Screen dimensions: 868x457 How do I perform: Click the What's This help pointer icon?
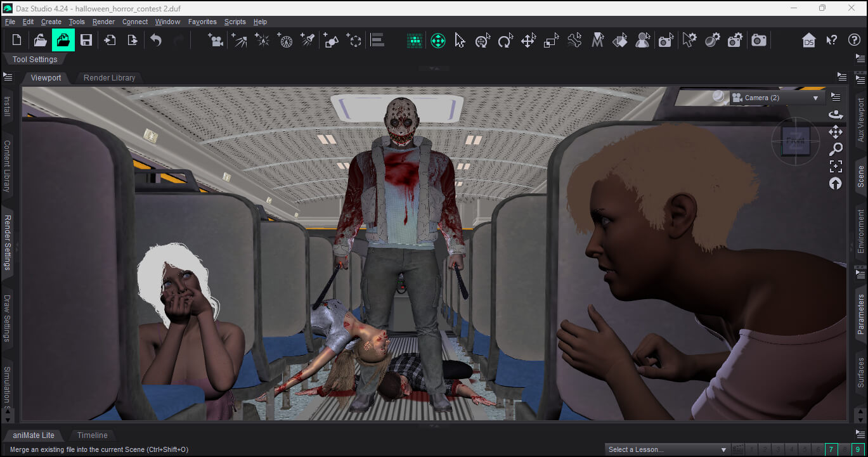tap(832, 41)
